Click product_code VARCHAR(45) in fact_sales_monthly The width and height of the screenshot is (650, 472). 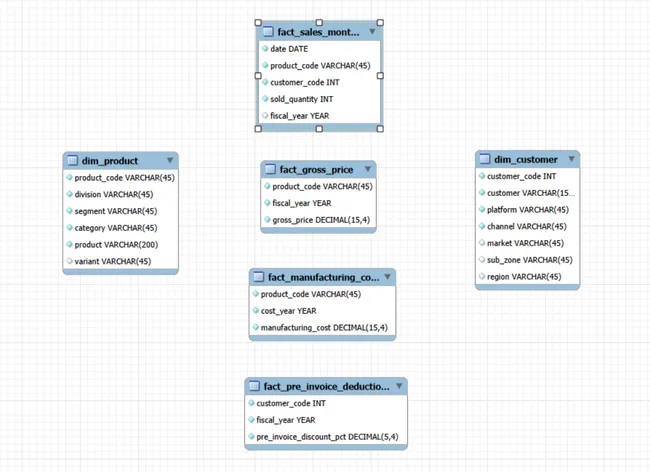[x=319, y=65]
